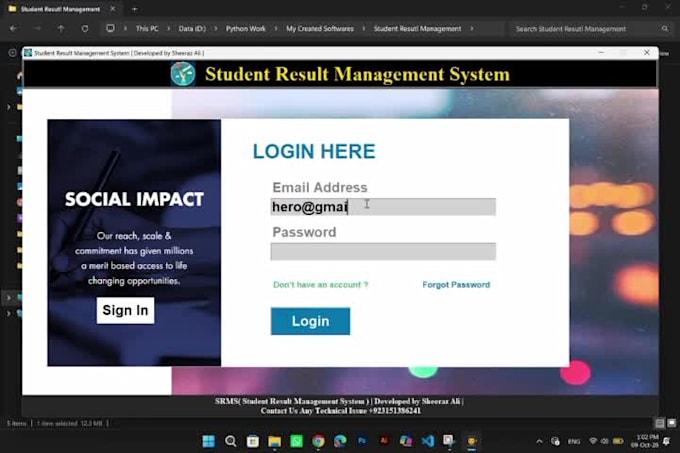The width and height of the screenshot is (680, 453).
Task: Open Photoshop from the taskbar
Action: 362,441
